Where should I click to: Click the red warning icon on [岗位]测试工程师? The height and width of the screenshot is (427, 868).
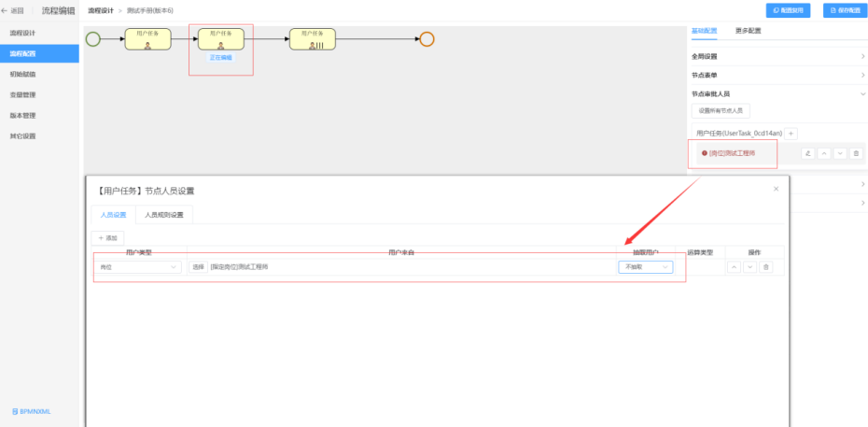(x=704, y=153)
